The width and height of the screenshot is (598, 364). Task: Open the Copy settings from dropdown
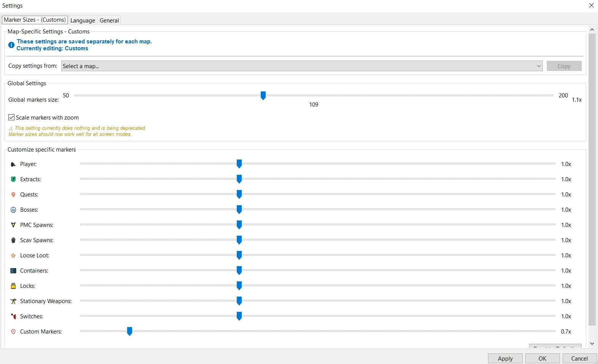point(302,66)
